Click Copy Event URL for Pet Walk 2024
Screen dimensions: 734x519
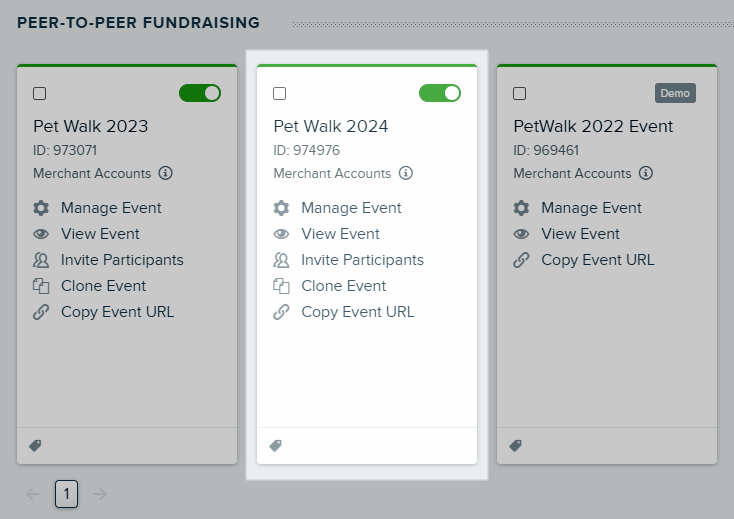pyautogui.click(x=358, y=312)
